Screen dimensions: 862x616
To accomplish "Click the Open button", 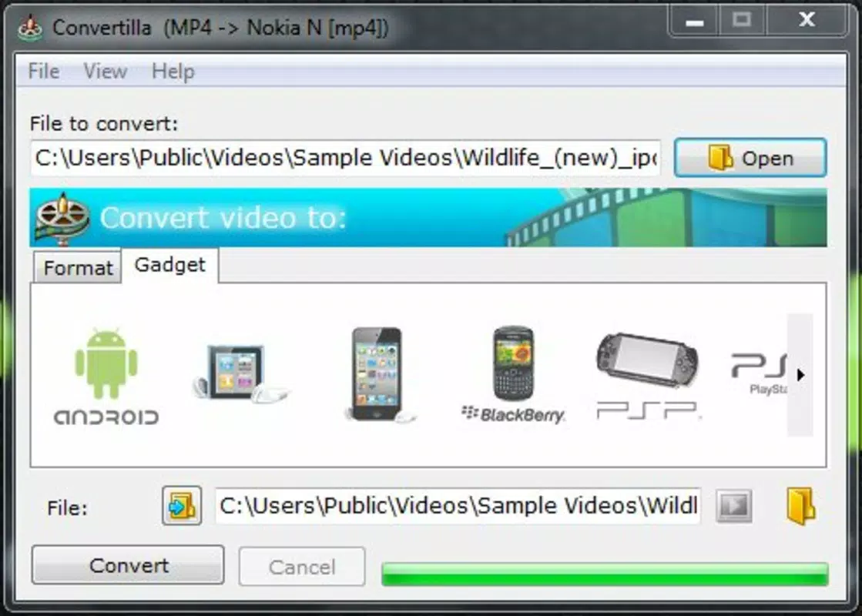I will click(x=750, y=159).
